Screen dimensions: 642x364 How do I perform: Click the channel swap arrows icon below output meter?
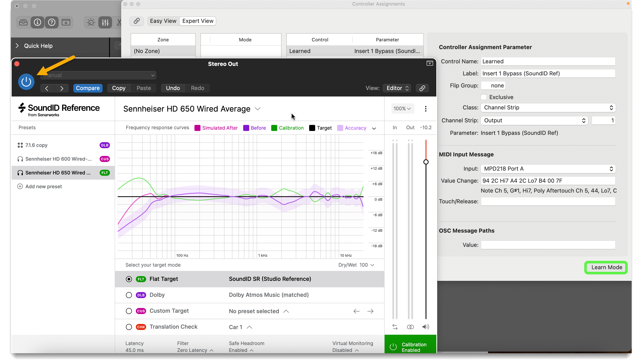[x=395, y=327]
